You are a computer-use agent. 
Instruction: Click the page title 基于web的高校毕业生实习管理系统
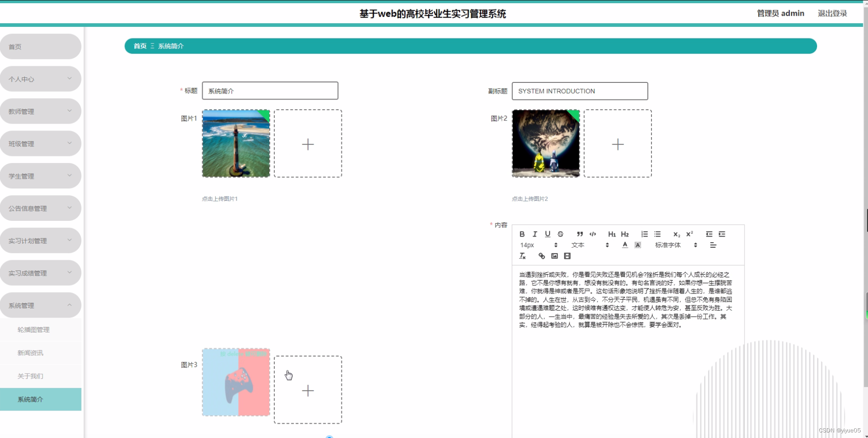433,14
